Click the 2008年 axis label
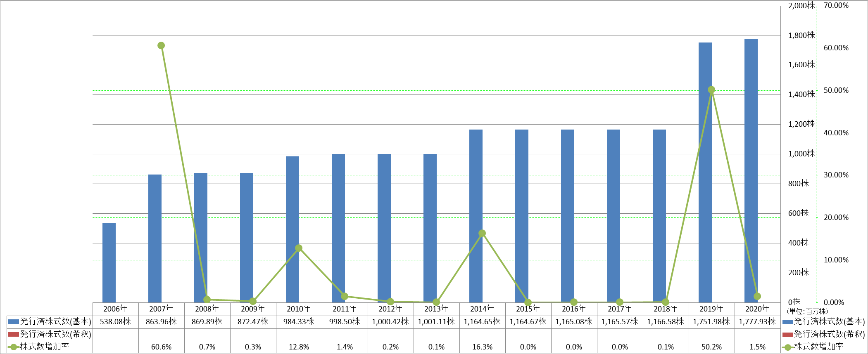This screenshot has width=868, height=354. click(x=207, y=309)
